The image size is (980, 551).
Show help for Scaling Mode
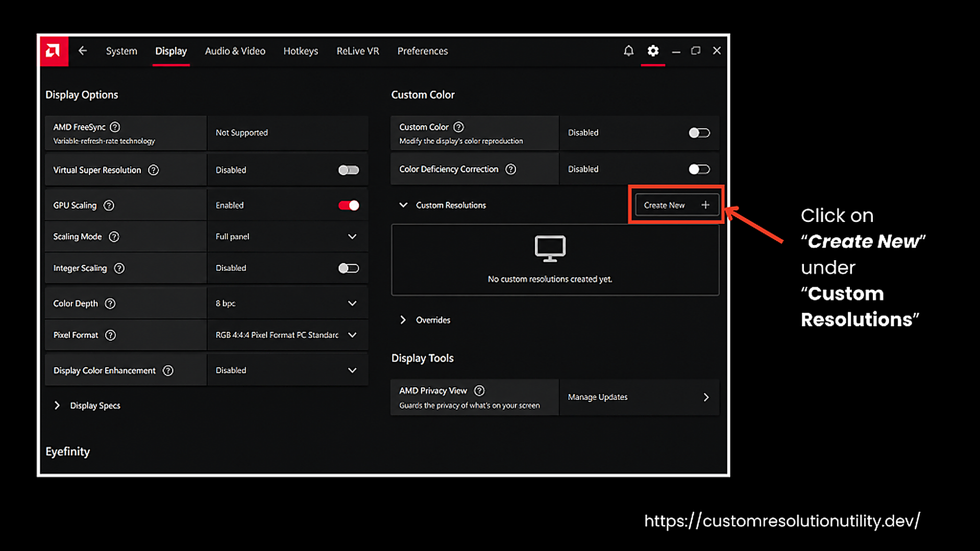tap(114, 237)
